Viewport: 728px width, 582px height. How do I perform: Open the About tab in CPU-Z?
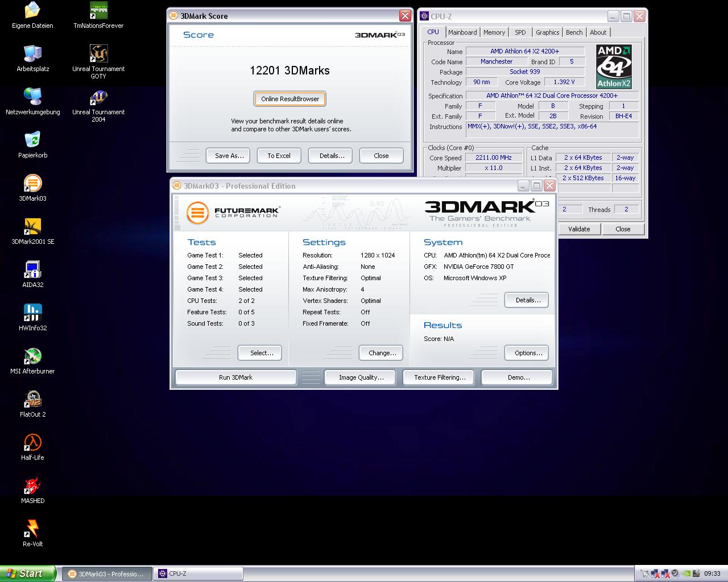[598, 32]
